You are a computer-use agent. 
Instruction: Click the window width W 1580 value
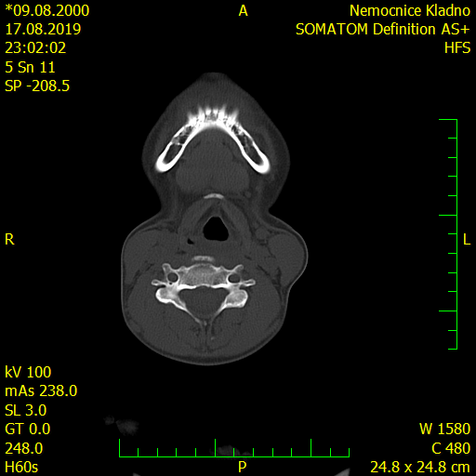[445, 429]
